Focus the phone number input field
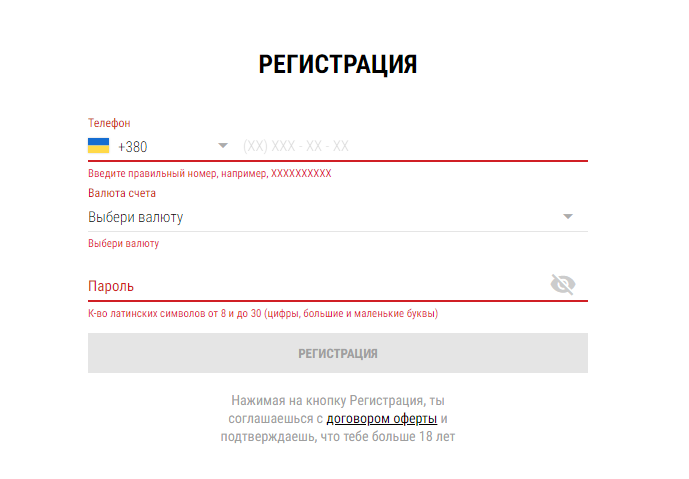Image resolution: width=689 pixels, height=479 pixels. coord(410,146)
